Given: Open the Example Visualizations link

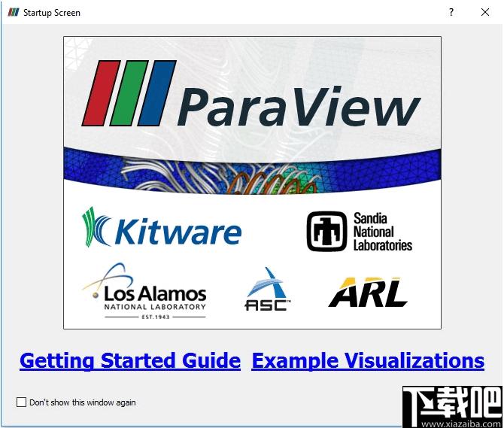Looking at the screenshot, I should click(x=368, y=360).
